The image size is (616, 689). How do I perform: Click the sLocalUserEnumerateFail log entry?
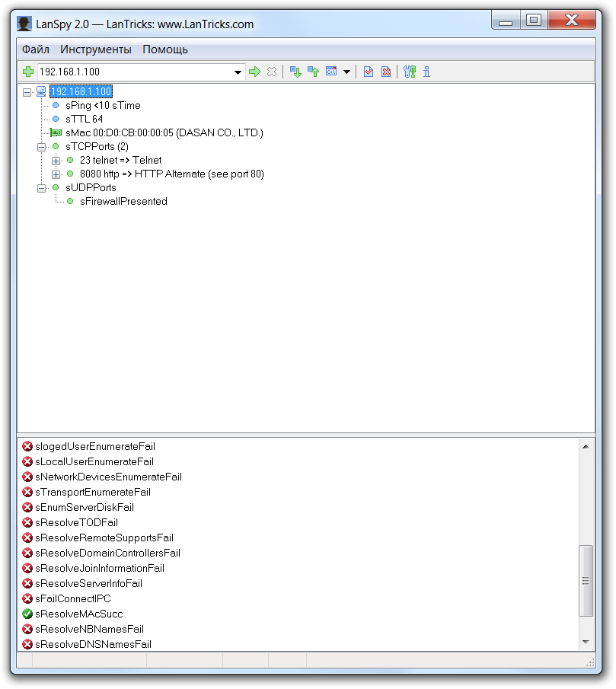pyautogui.click(x=94, y=462)
